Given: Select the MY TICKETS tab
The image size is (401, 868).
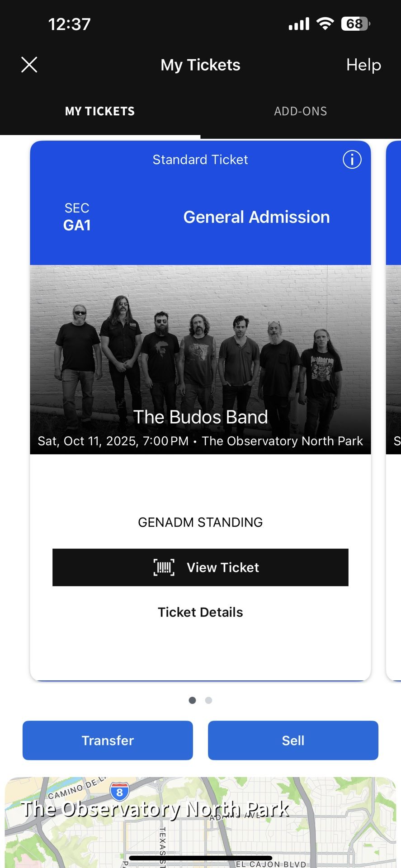Looking at the screenshot, I should coord(100,111).
